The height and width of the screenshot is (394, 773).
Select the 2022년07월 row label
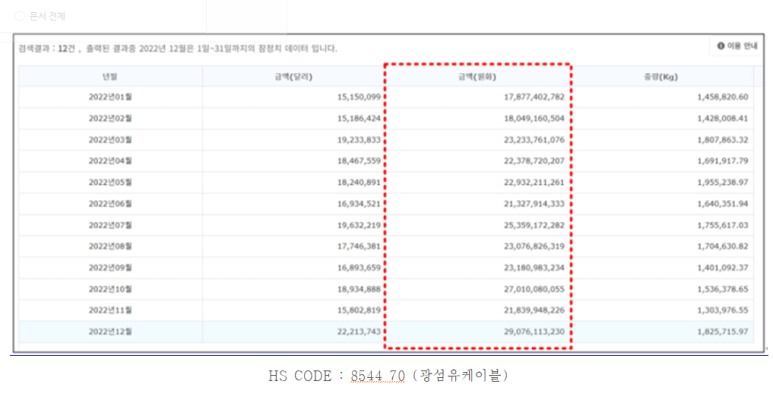110,225
